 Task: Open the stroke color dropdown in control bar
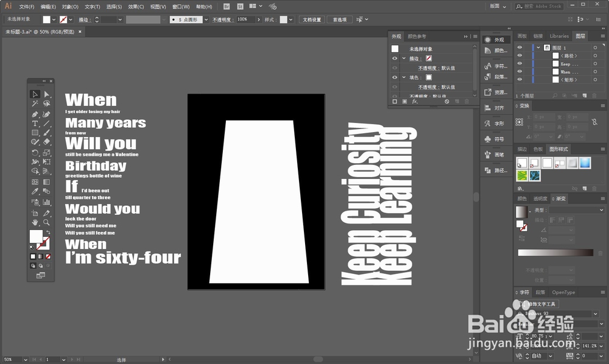(71, 19)
